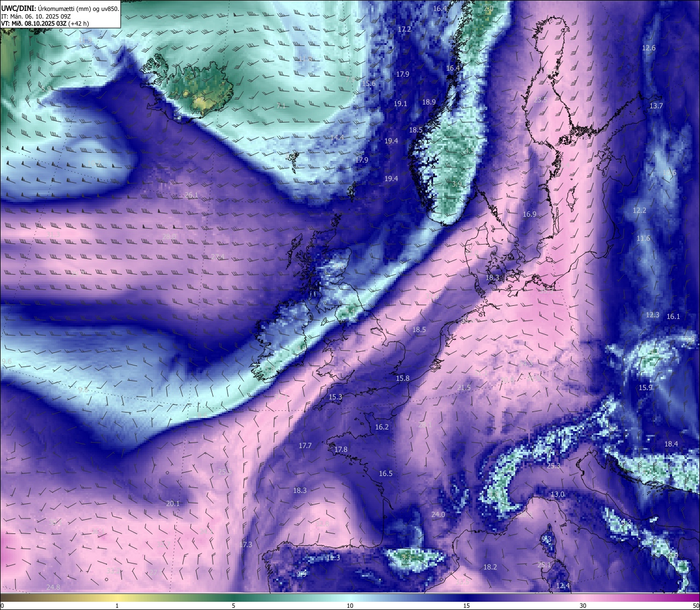The image size is (700, 610).
Task: Click the map value 15.3
Action: (x=335, y=397)
